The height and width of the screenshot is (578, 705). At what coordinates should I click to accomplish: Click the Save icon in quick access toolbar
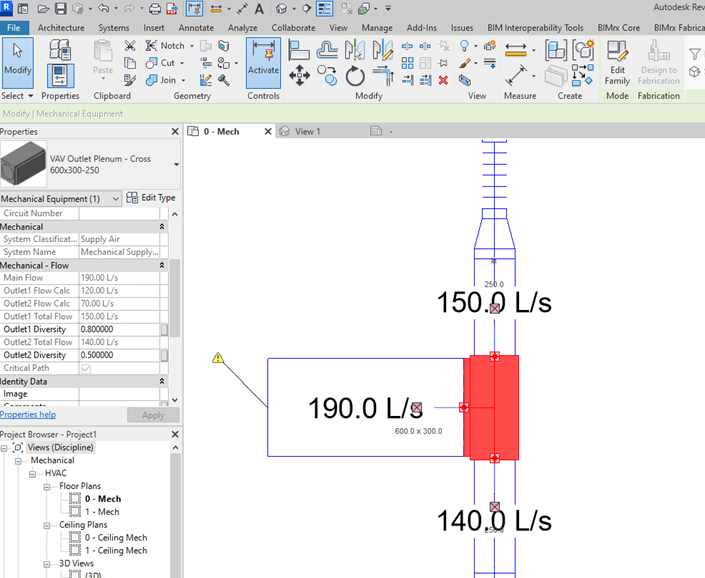coord(60,9)
